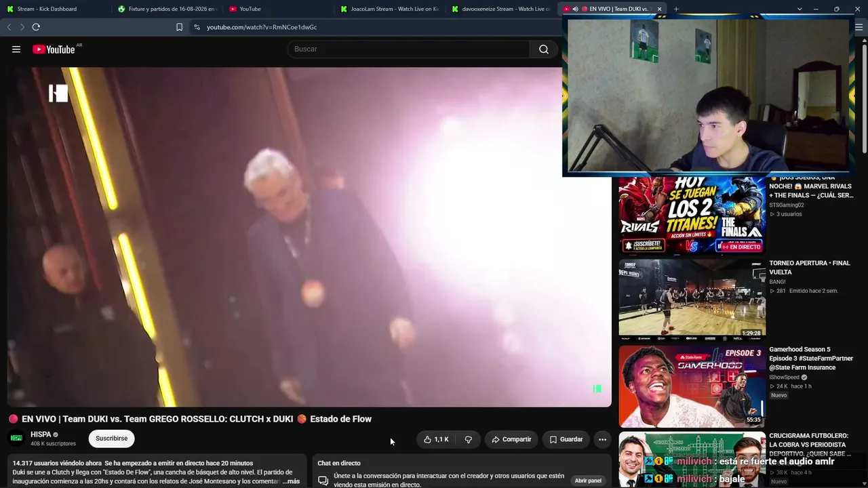Open the Torneo Apertura Final Vuelta thumbnail

click(x=692, y=299)
